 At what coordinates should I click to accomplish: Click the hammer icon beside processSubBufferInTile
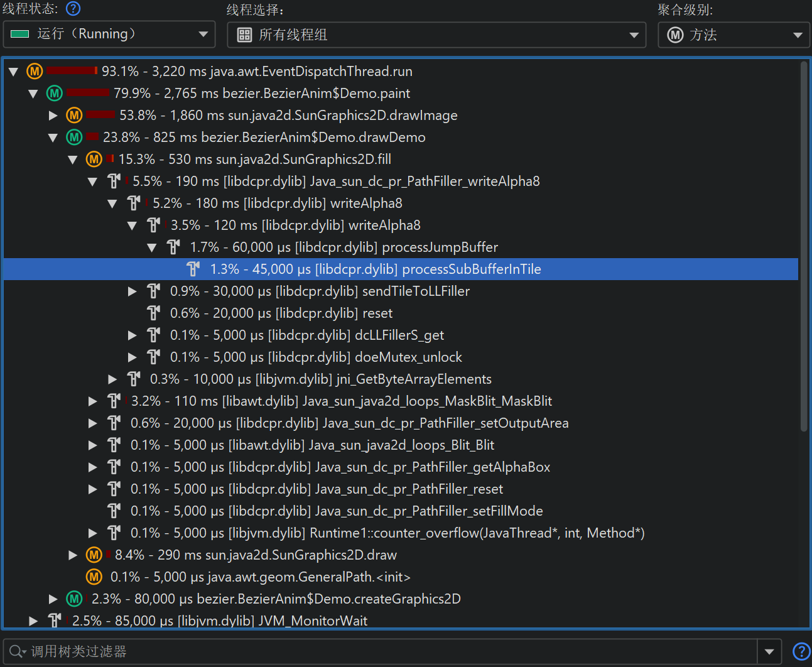193,269
